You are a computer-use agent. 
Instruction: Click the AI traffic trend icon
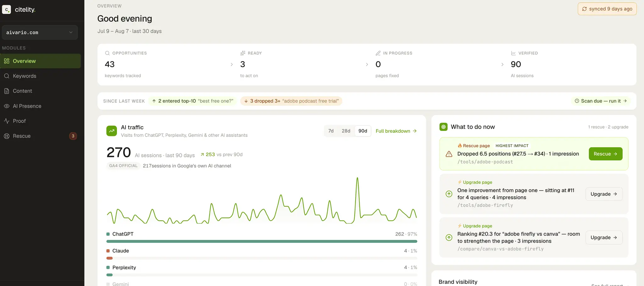click(x=112, y=131)
